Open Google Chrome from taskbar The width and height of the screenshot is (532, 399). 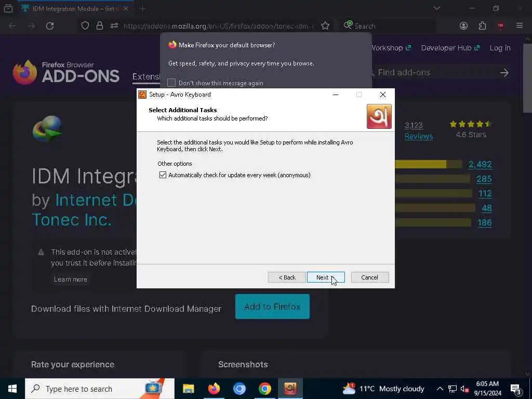coord(264,389)
